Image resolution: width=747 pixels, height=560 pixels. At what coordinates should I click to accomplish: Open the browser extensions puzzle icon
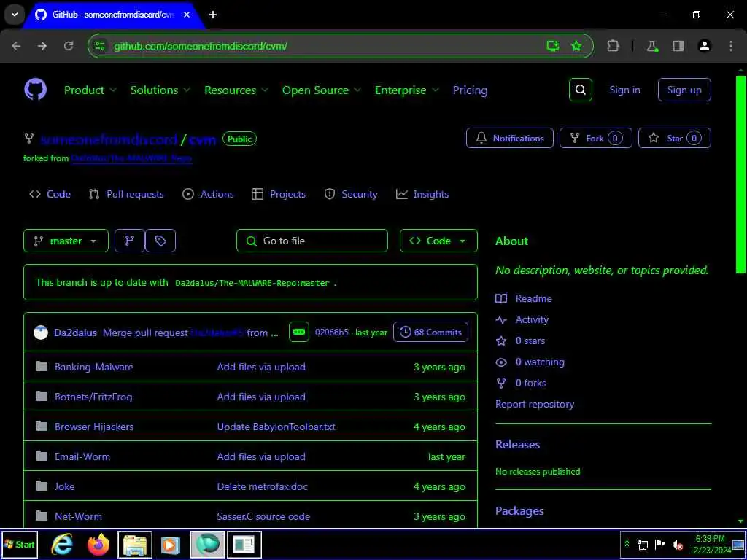[613, 46]
